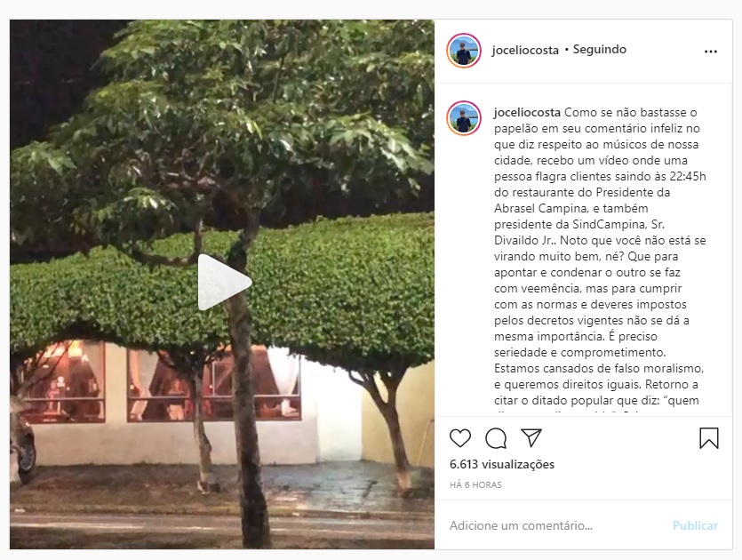Open the 'HÁ 6 HORAS' timestamp link
This screenshot has width=742, height=560.
coord(475,484)
